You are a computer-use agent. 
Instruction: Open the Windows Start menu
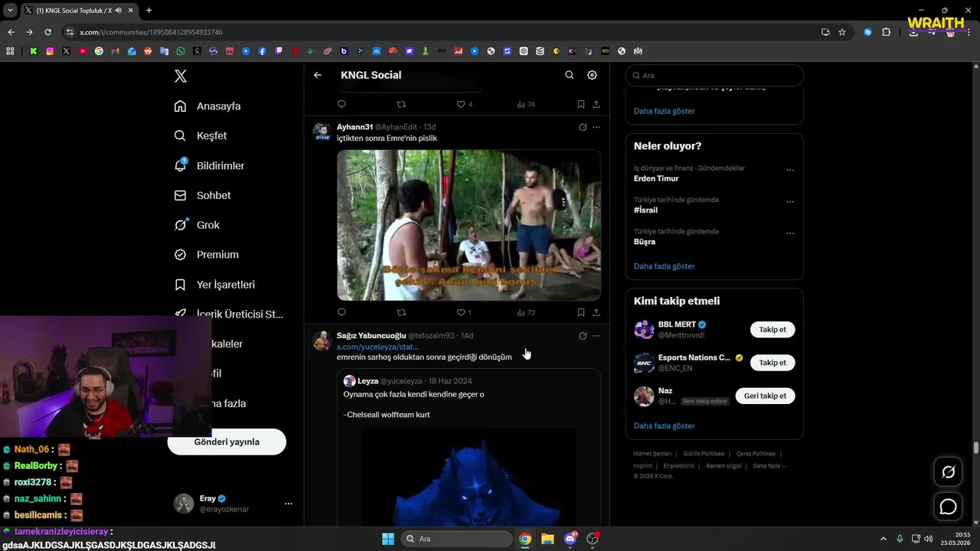pyautogui.click(x=388, y=539)
